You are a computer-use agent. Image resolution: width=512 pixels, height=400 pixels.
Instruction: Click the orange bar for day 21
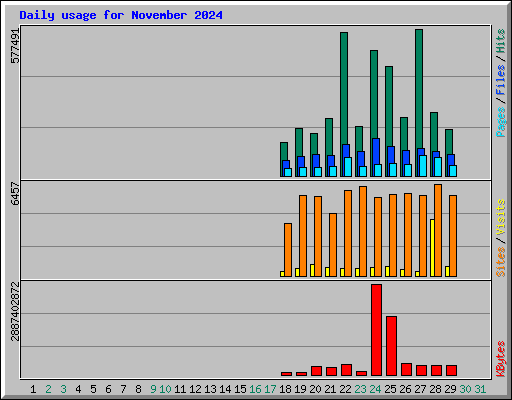pyautogui.click(x=333, y=245)
